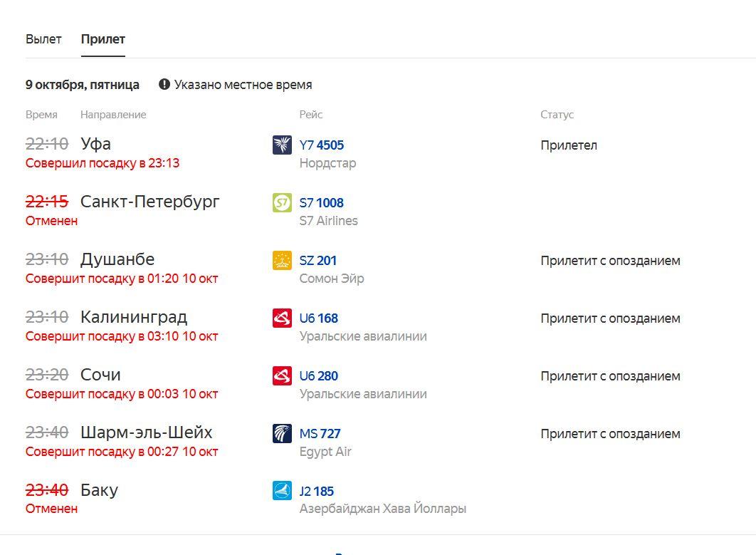The height and width of the screenshot is (555, 756).
Task: Click the Egypt Air airline name
Action: (325, 452)
